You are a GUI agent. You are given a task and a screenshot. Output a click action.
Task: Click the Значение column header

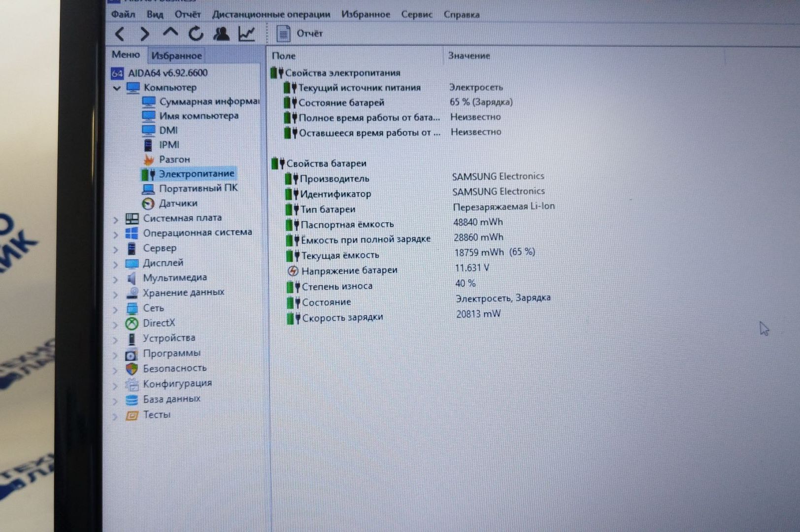pyautogui.click(x=468, y=56)
